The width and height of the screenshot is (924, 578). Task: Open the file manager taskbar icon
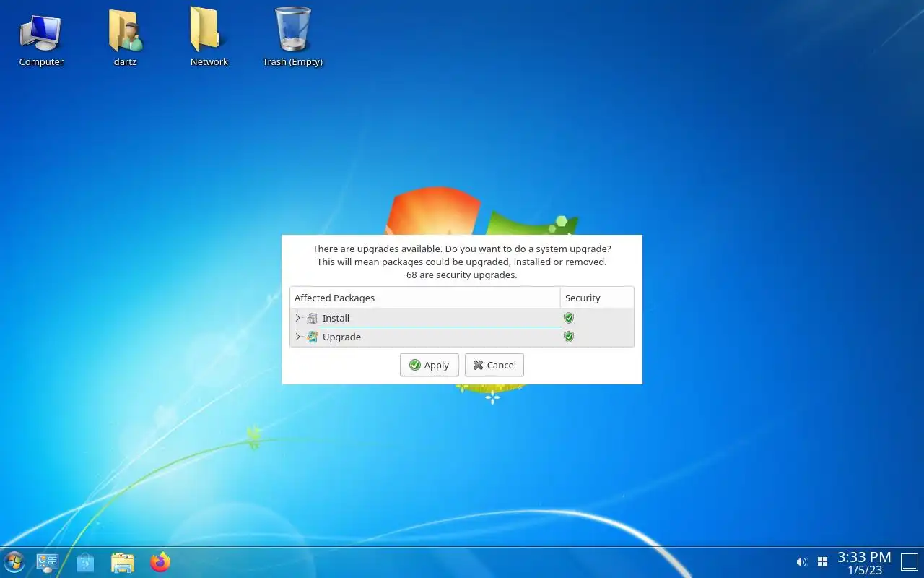click(123, 562)
